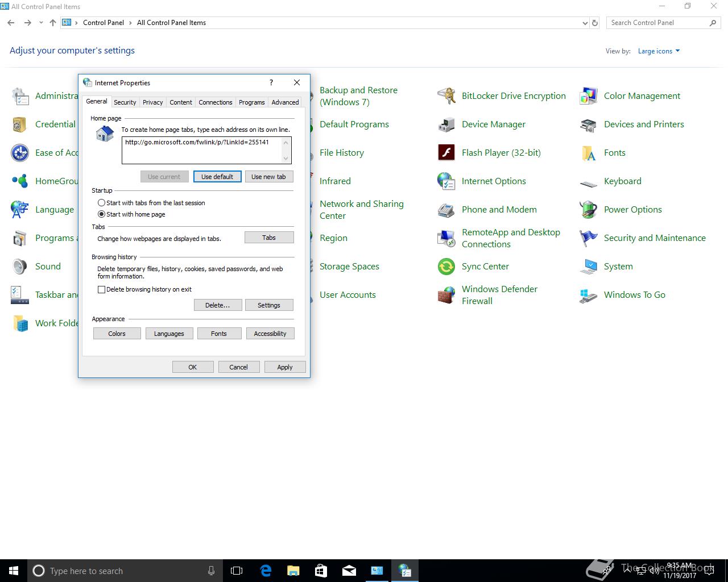
Task: Click the Use default button
Action: [217, 177]
